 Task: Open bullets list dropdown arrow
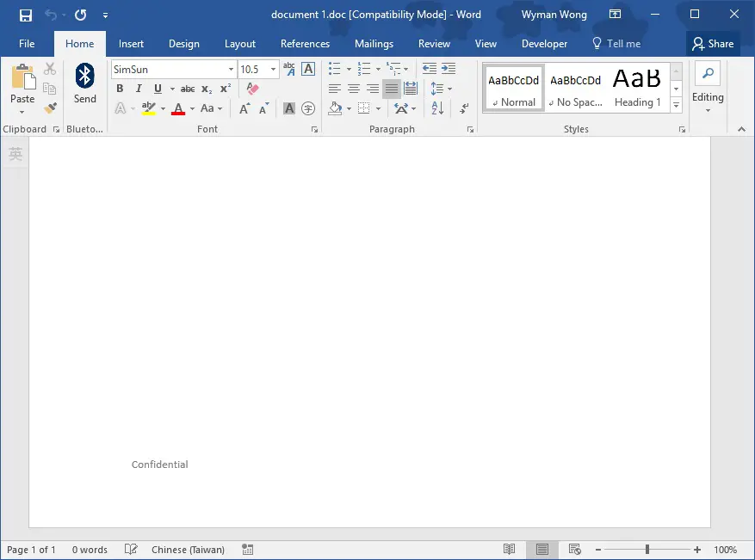click(350, 69)
